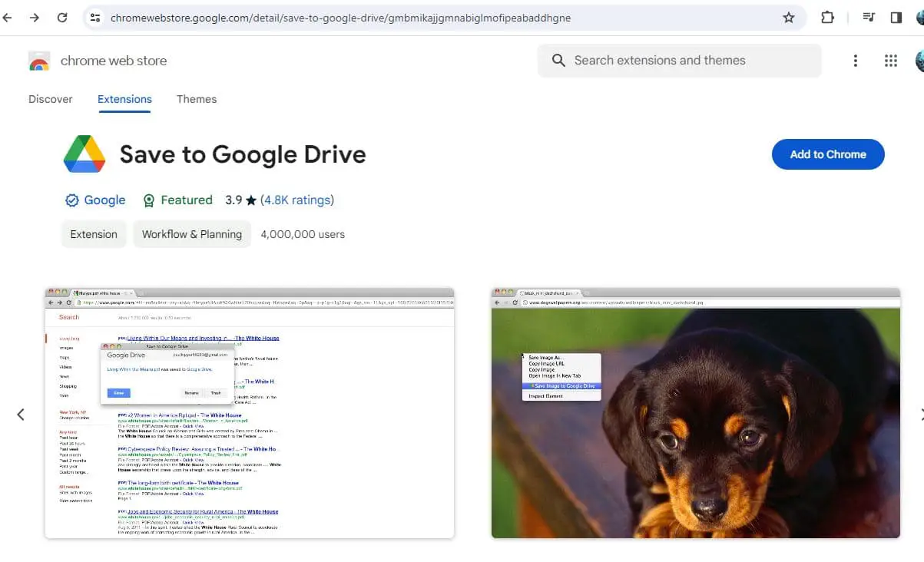Click the Add to Chrome button
The image size is (924, 562).
[828, 154]
